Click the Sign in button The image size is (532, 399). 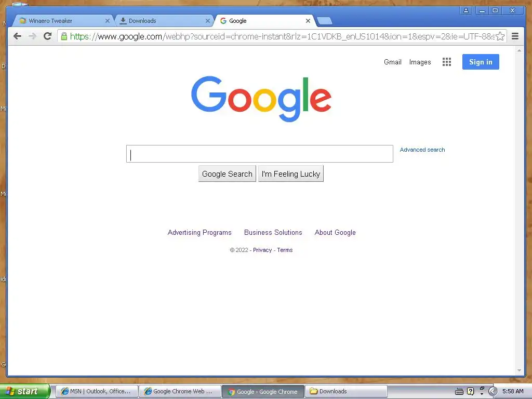pos(481,62)
